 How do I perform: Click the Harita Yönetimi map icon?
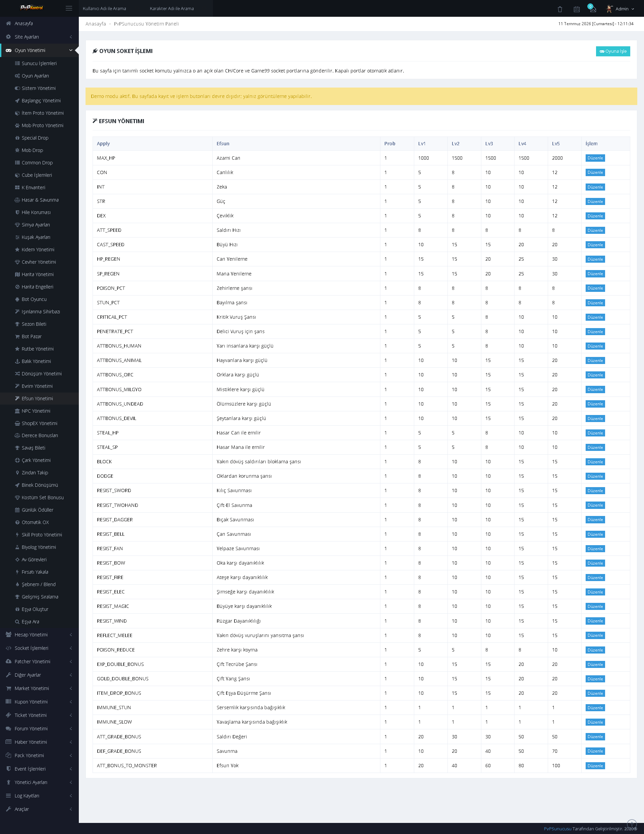pyautogui.click(x=17, y=274)
